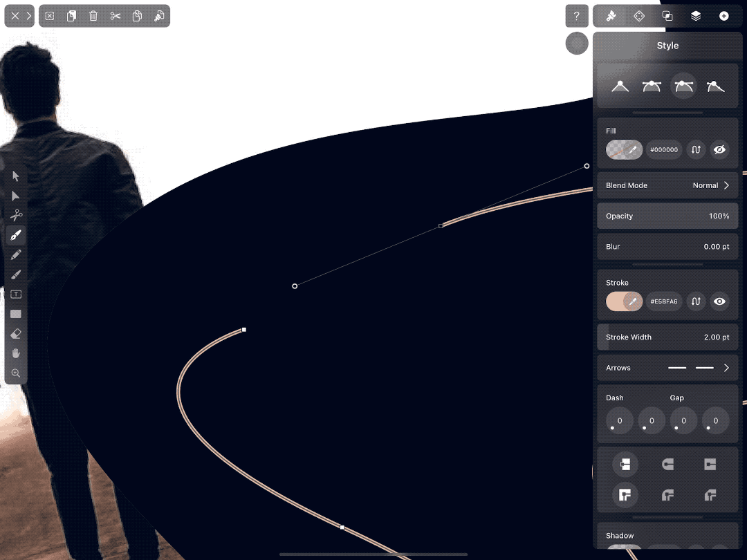This screenshot has height=560, width=747.
Task: Select the Direct Selection tool
Action: [x=16, y=196]
